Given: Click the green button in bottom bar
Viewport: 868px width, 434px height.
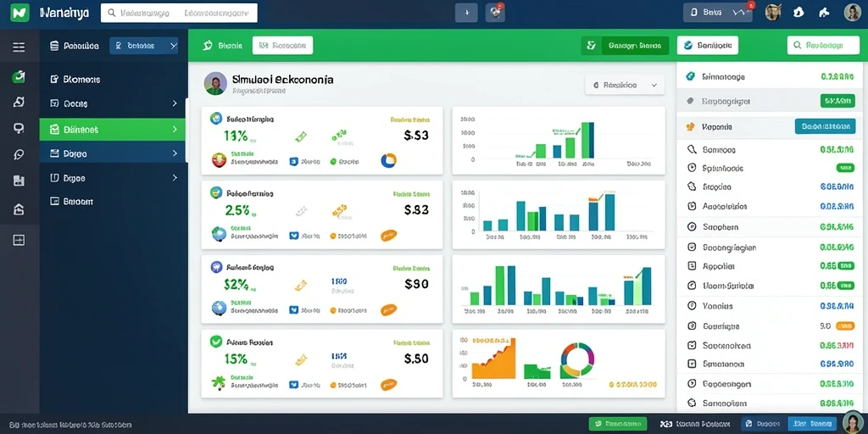Looking at the screenshot, I should [x=617, y=424].
